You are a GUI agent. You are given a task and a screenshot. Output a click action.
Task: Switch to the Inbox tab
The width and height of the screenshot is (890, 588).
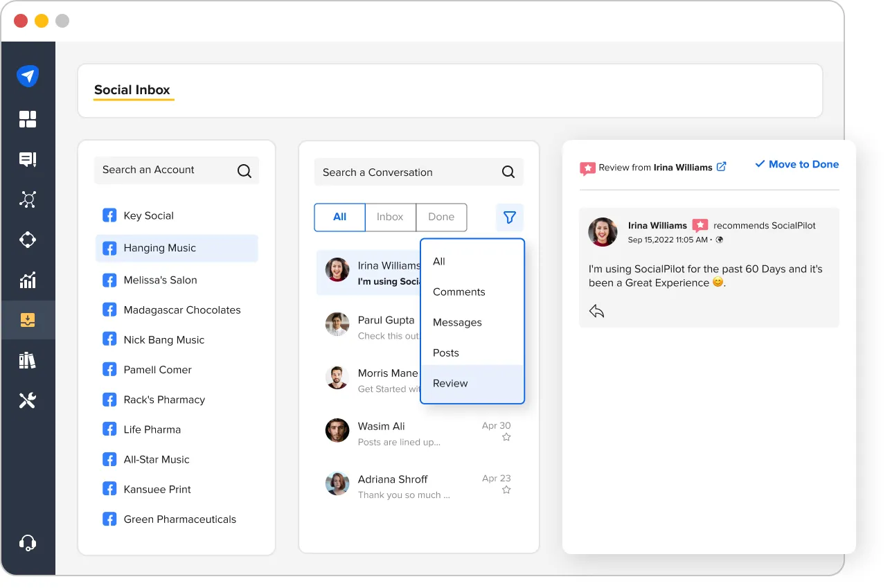coord(390,217)
